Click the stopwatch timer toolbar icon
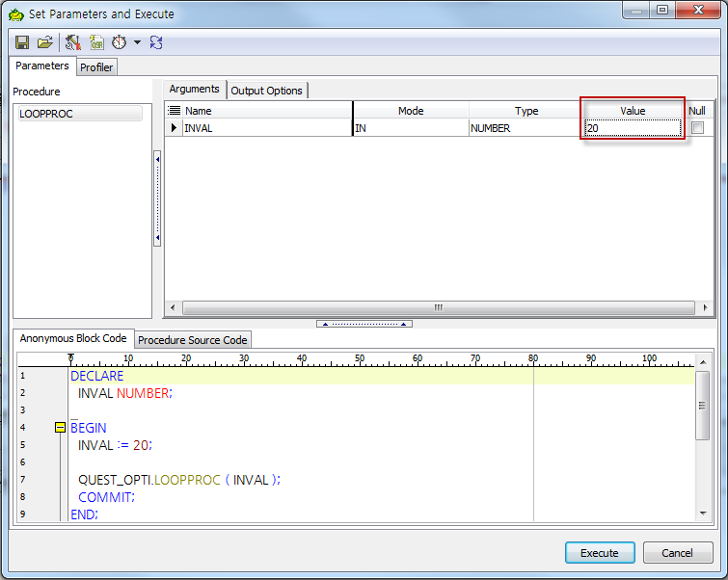The height and width of the screenshot is (580, 728). 120,42
